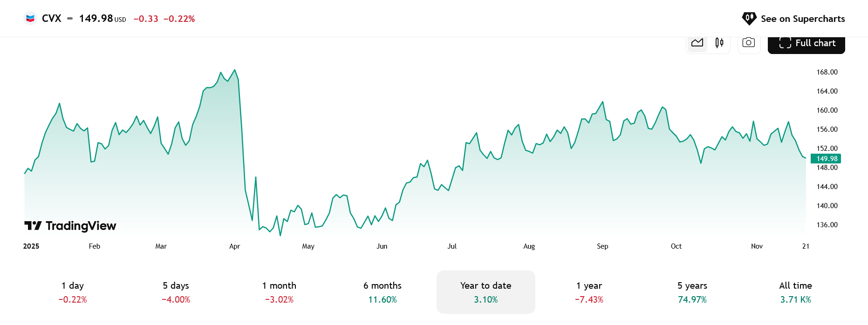Click the CVX ticker symbol
The width and height of the screenshot is (868, 325).
tap(52, 19)
